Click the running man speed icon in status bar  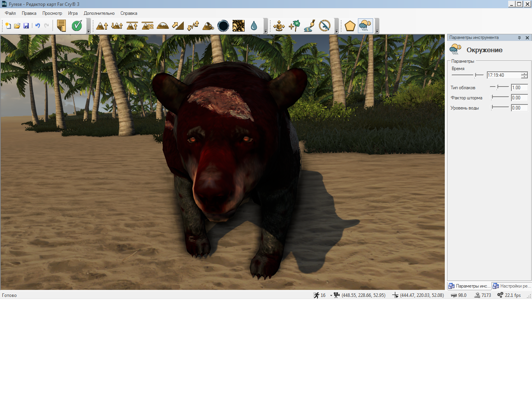(x=316, y=295)
